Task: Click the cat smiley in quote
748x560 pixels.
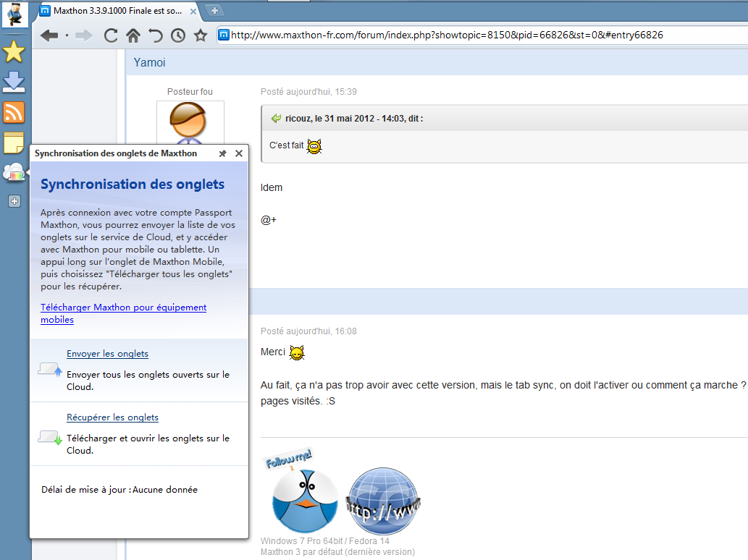Action: (x=314, y=146)
